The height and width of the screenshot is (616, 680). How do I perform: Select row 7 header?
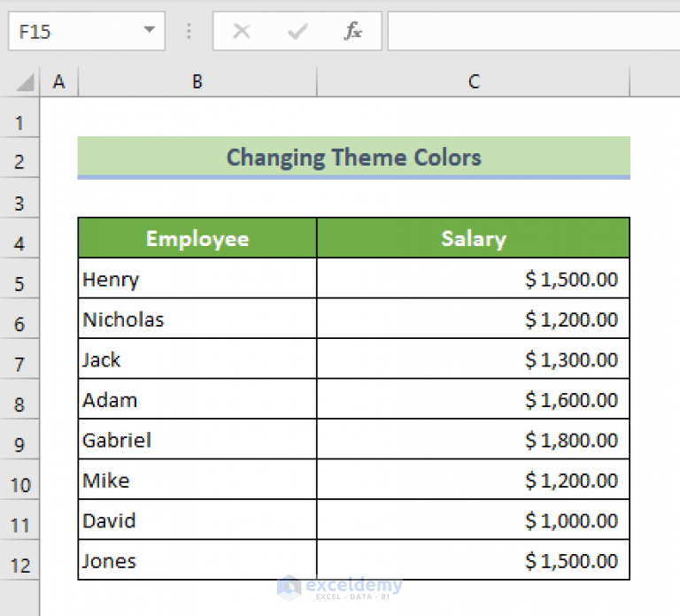click(19, 359)
